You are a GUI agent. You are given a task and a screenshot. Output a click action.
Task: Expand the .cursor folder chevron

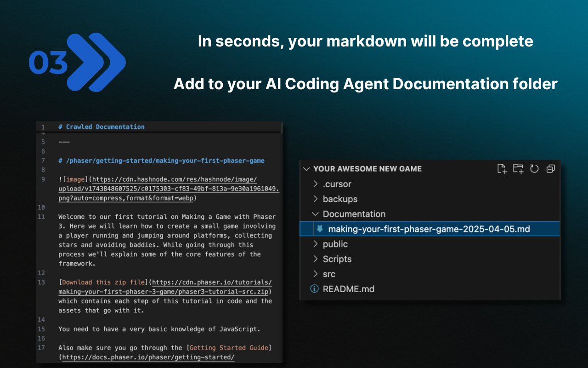315,184
